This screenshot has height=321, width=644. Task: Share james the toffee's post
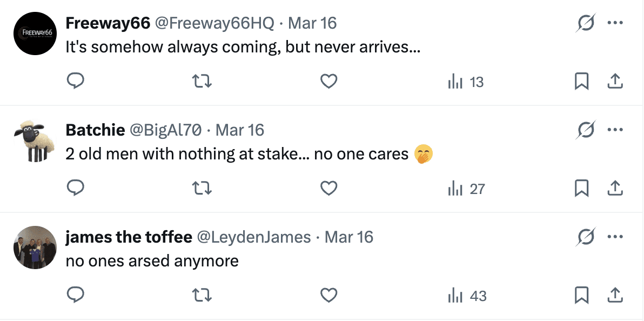point(615,296)
